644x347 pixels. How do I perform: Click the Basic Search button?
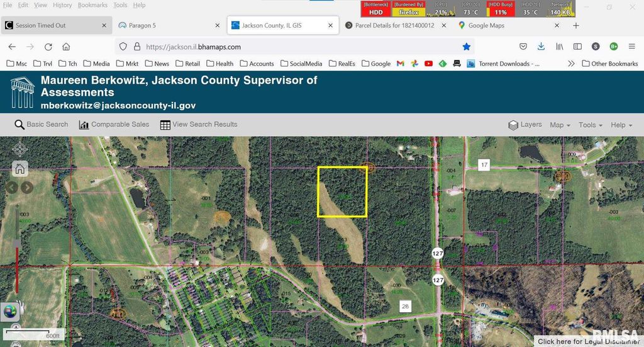pos(42,125)
